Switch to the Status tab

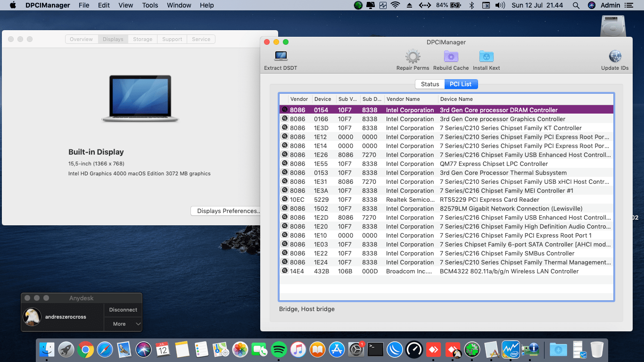tap(429, 84)
